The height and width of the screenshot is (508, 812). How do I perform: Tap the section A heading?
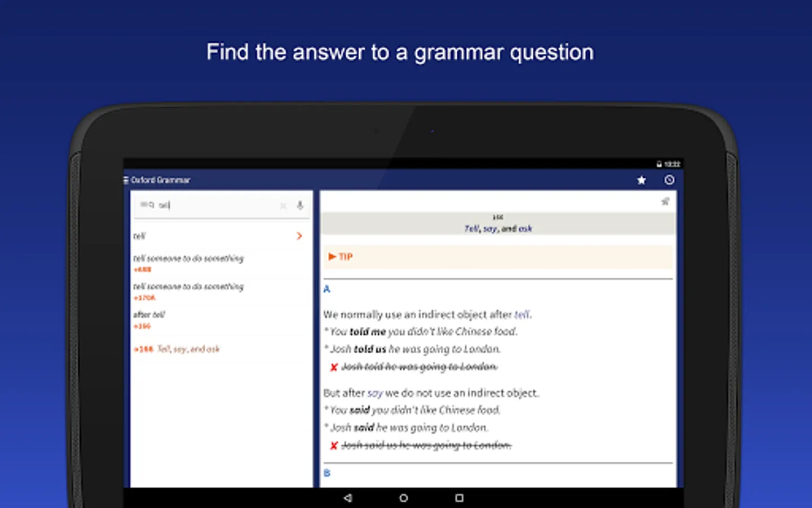pos(326,289)
